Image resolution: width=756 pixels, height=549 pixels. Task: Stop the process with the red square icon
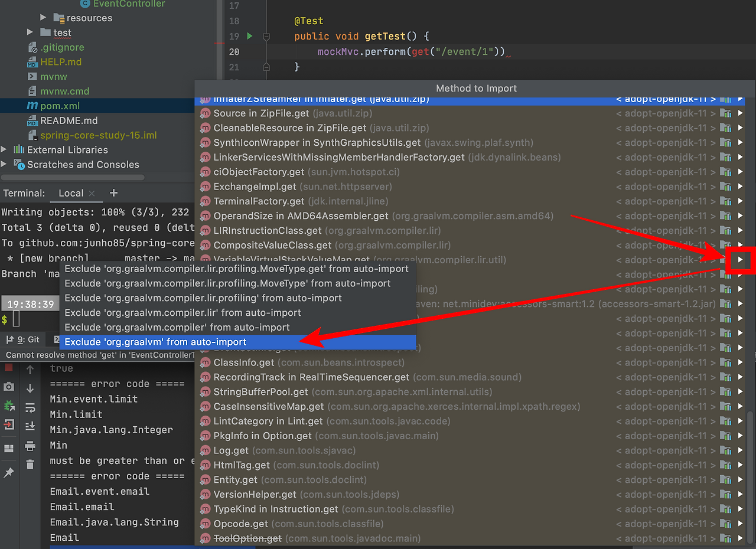(x=8, y=367)
